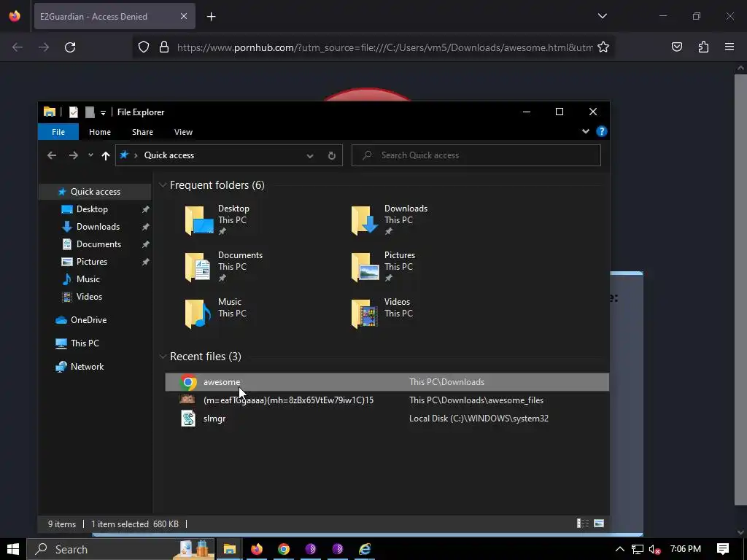
Task: Go forward in File Explorer navigation
Action: [73, 155]
